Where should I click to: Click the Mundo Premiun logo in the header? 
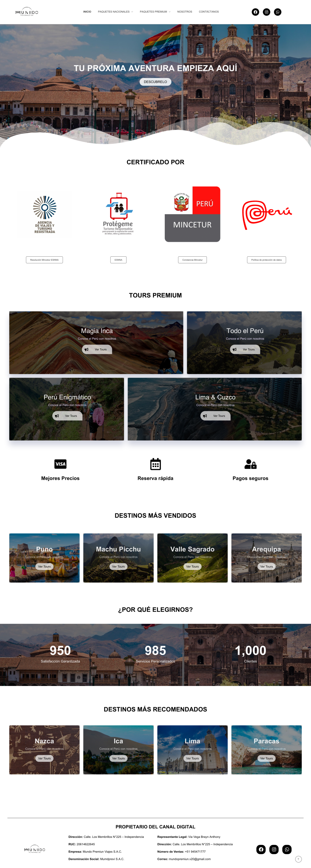pyautogui.click(x=27, y=12)
